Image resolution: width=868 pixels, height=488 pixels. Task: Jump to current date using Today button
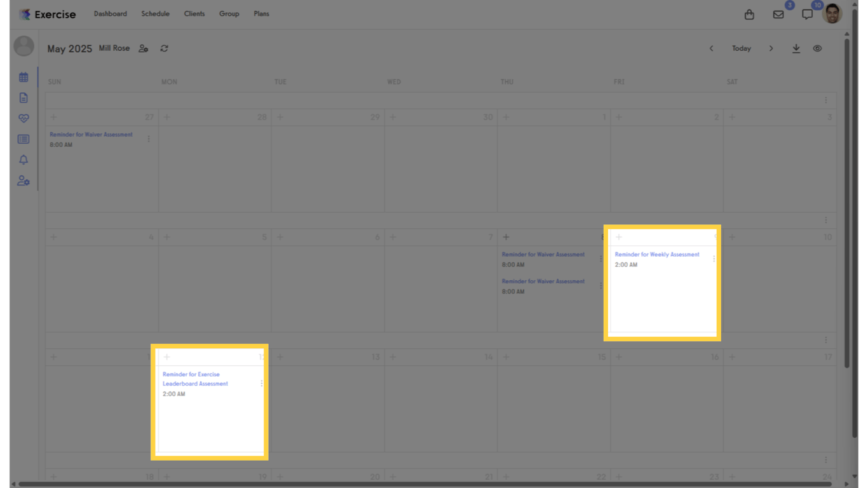(x=741, y=48)
